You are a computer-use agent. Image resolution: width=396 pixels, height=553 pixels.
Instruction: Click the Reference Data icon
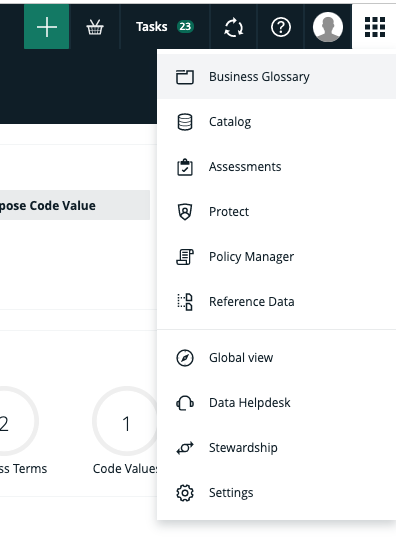click(185, 302)
